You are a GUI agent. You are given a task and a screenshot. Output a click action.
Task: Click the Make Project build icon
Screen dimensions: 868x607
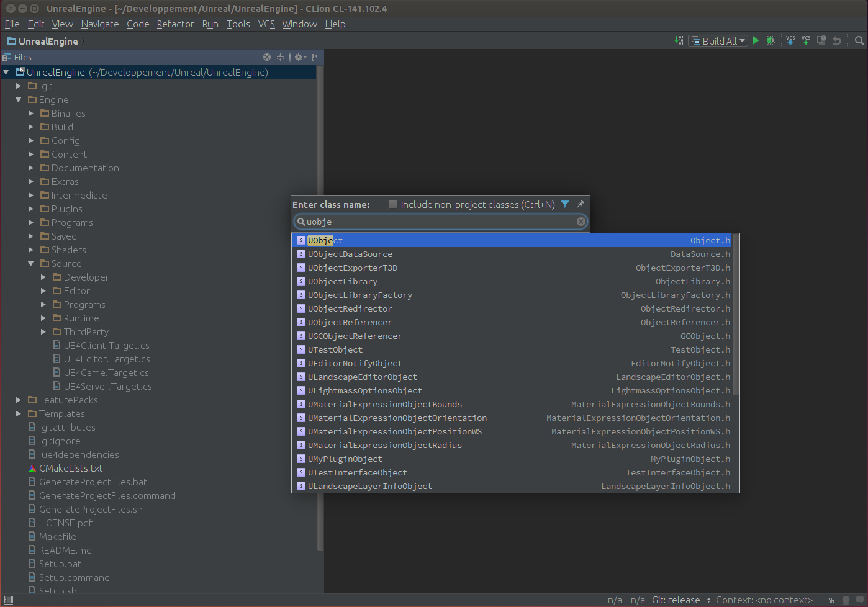[x=679, y=40]
